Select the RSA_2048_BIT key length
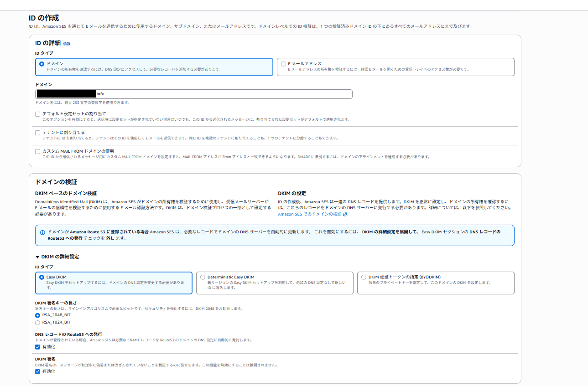The width and height of the screenshot is (588, 386). (37, 315)
